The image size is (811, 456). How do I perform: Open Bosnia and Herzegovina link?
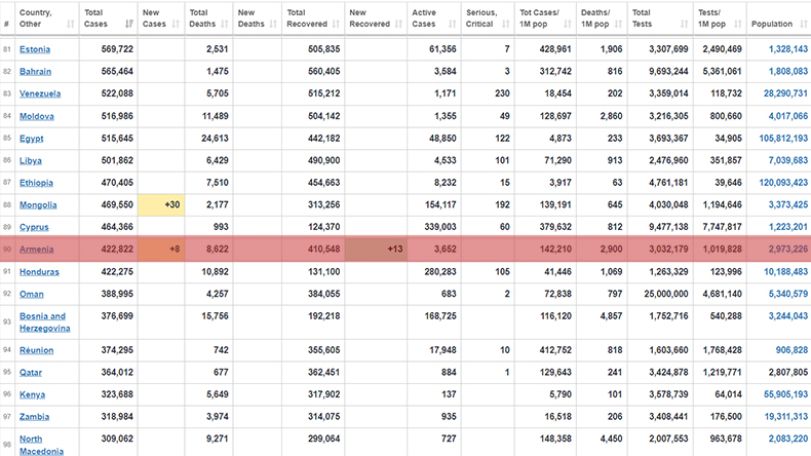coord(44,322)
